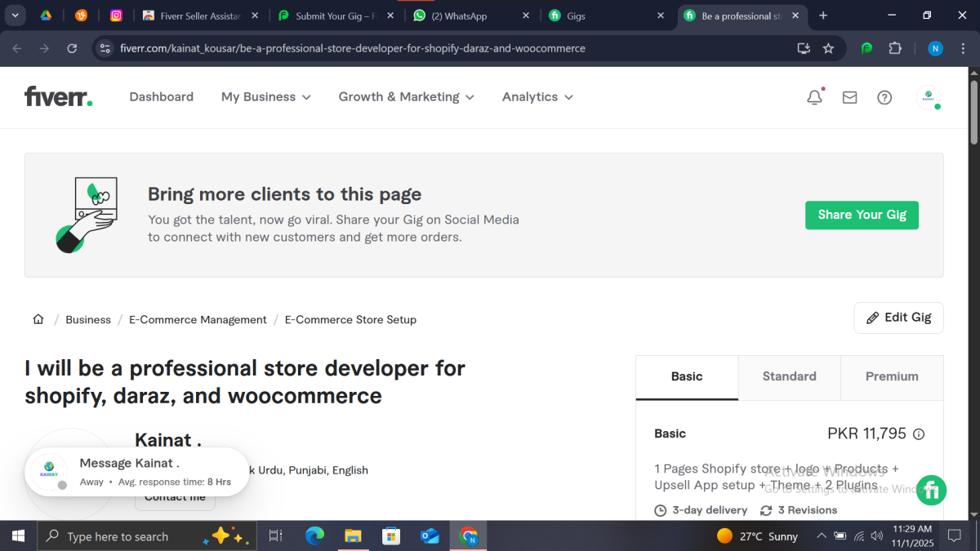The width and height of the screenshot is (980, 551).
Task: Open the E-Commerce Store Setup breadcrumb link
Action: [x=350, y=319]
